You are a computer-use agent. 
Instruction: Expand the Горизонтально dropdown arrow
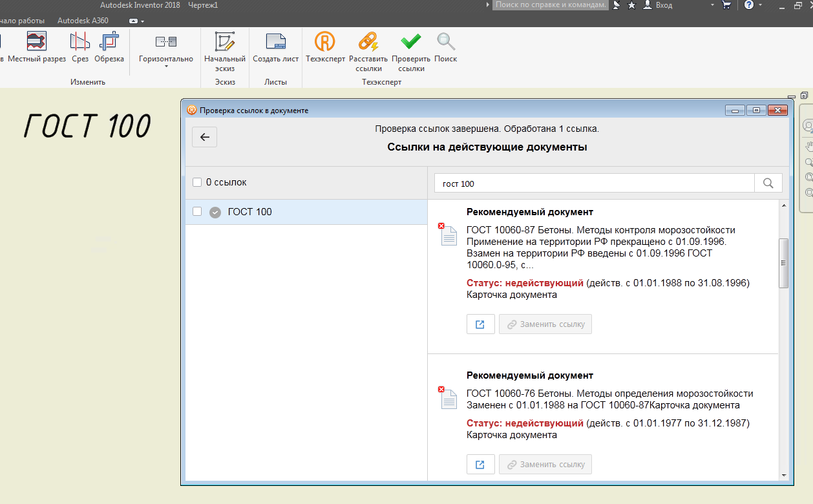(166, 67)
